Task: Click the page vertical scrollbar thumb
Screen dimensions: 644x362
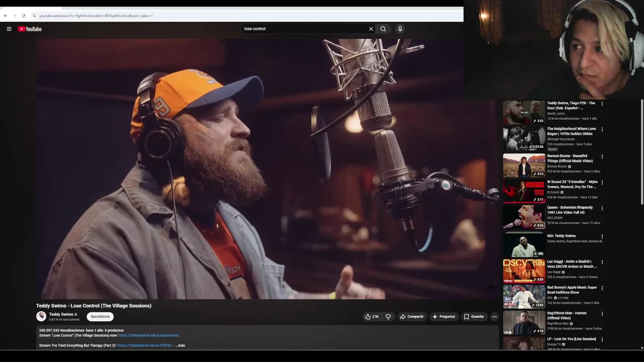Action: [x=641, y=152]
